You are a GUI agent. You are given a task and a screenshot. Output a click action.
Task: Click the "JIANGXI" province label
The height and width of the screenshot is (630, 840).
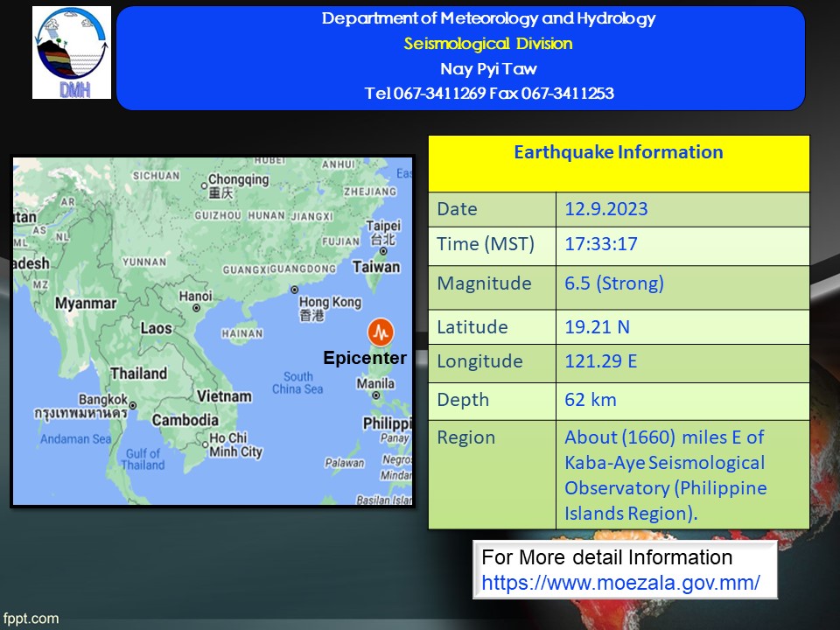point(311,216)
